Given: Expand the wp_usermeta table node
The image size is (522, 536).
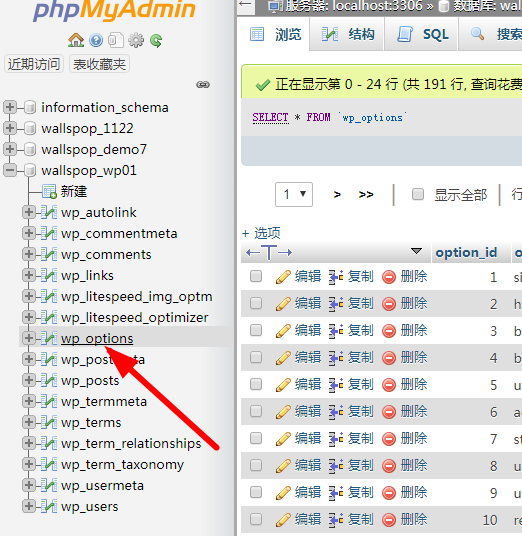Looking at the screenshot, I should click(x=29, y=485).
